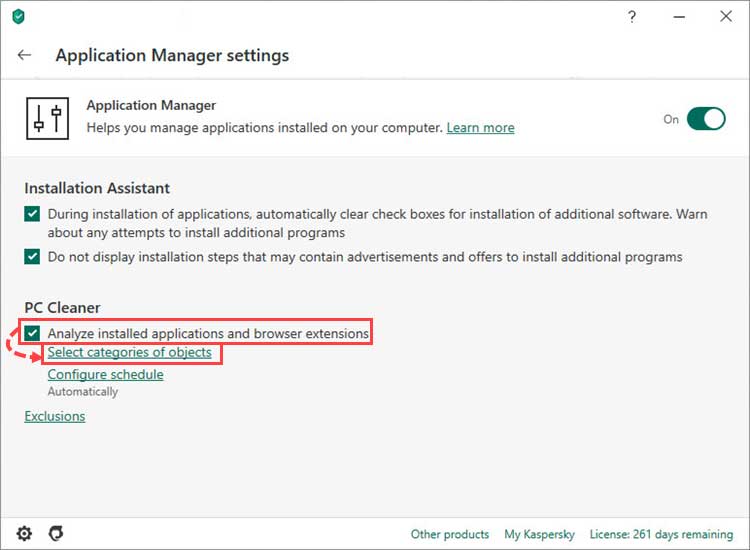Image resolution: width=750 pixels, height=550 pixels.
Task: Click License: 261 days remaining
Action: 661,534
